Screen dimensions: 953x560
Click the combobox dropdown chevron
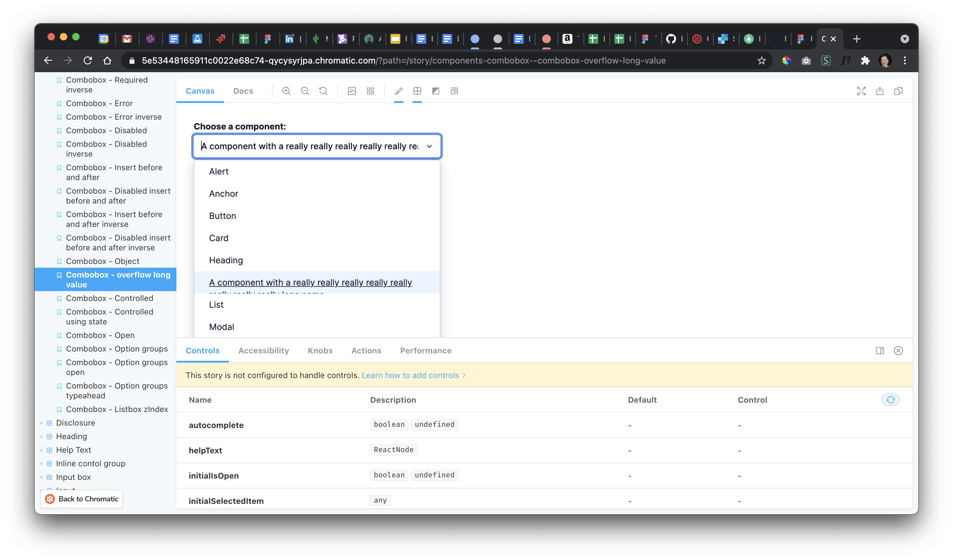point(429,146)
